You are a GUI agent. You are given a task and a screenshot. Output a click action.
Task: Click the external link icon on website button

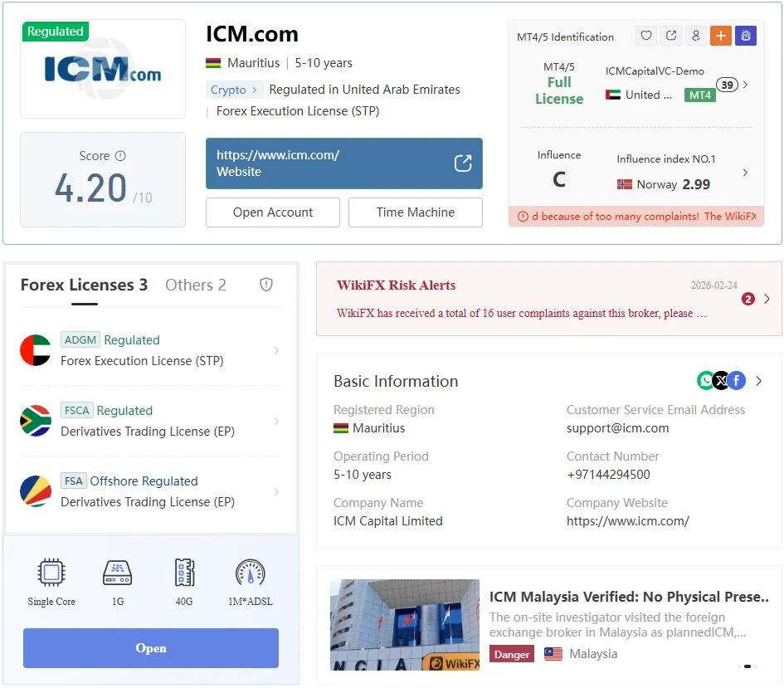(x=463, y=163)
